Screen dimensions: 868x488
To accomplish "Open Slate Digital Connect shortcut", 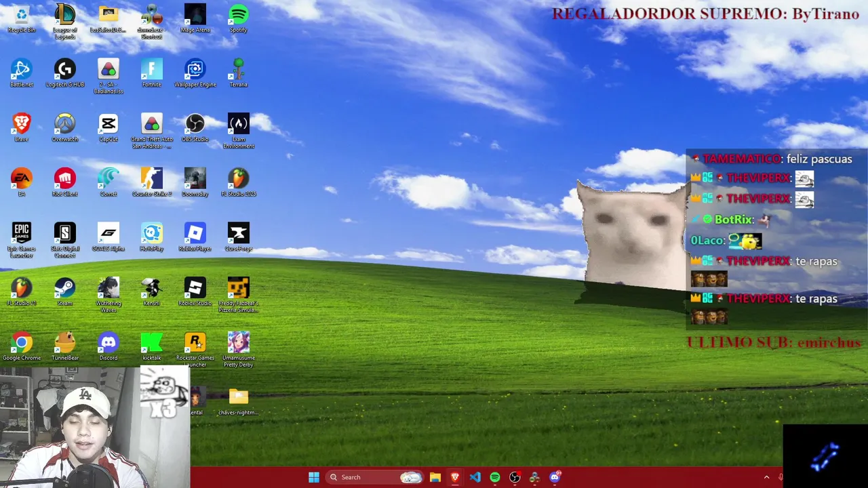I will click(65, 241).
